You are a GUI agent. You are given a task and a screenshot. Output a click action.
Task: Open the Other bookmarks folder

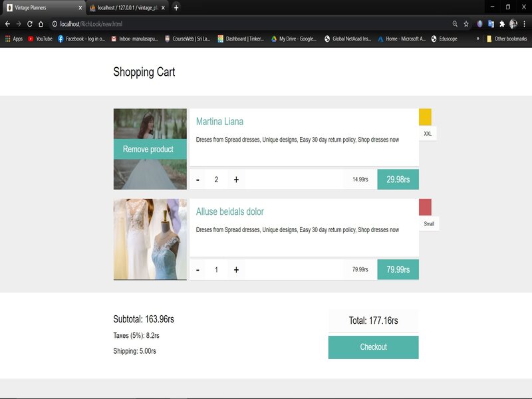[507, 39]
